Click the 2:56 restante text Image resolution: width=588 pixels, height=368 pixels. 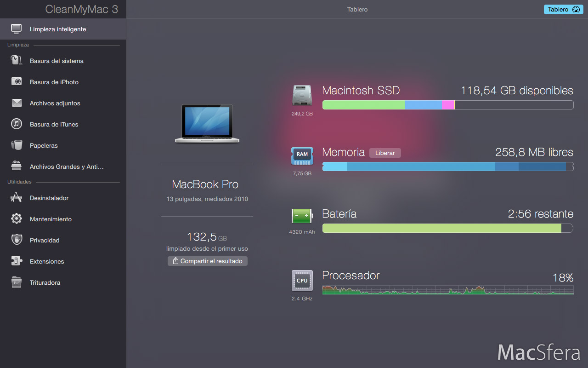pyautogui.click(x=541, y=214)
